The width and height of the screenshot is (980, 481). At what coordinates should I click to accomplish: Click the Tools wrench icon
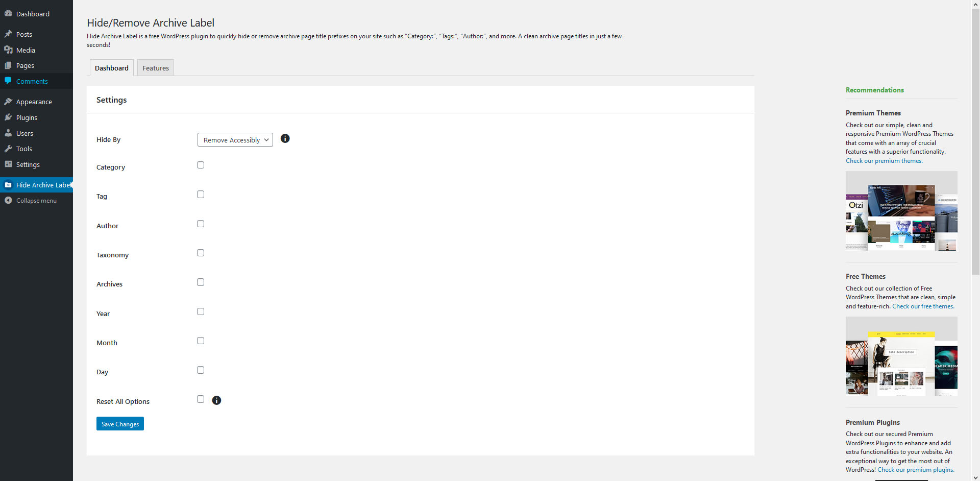tap(8, 149)
